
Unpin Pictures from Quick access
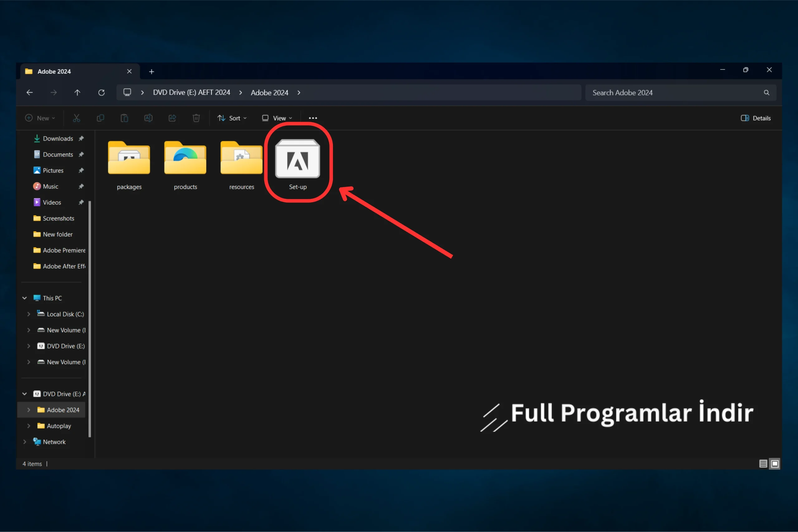[x=81, y=170]
